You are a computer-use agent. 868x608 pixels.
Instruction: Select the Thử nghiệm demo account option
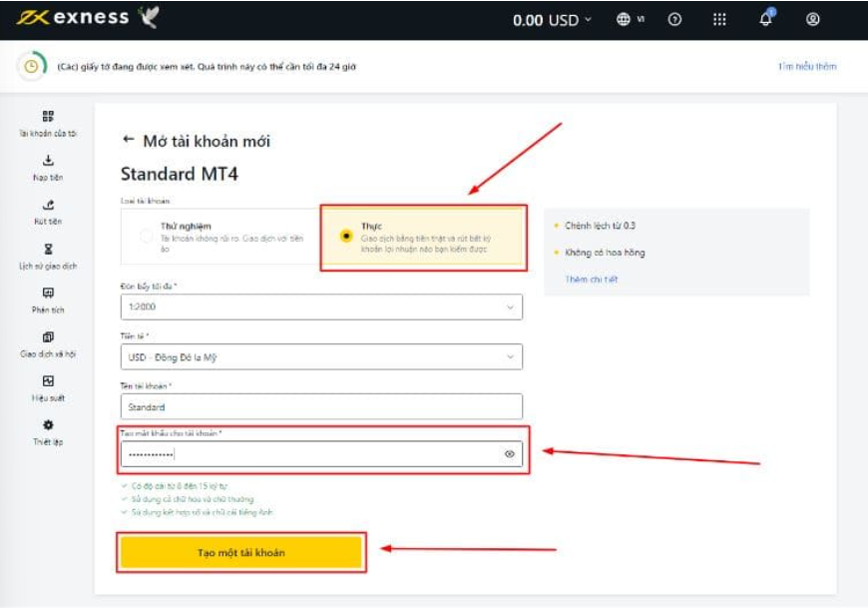148,237
